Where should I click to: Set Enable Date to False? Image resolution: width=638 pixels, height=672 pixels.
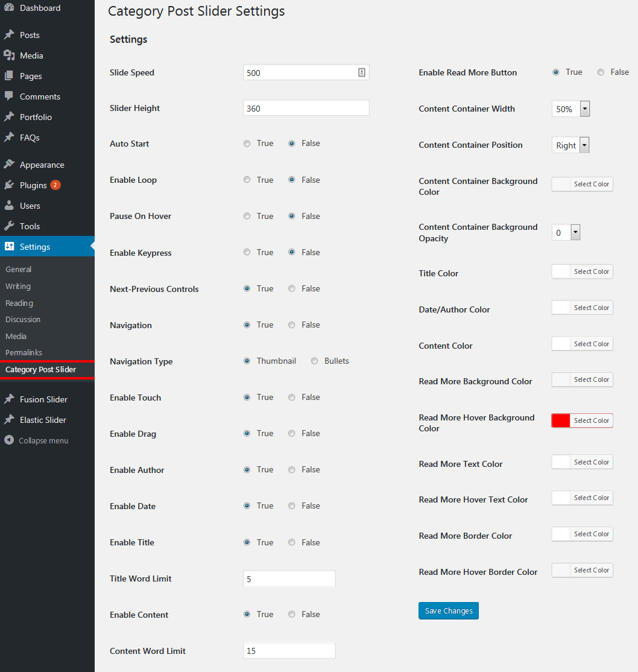click(291, 506)
